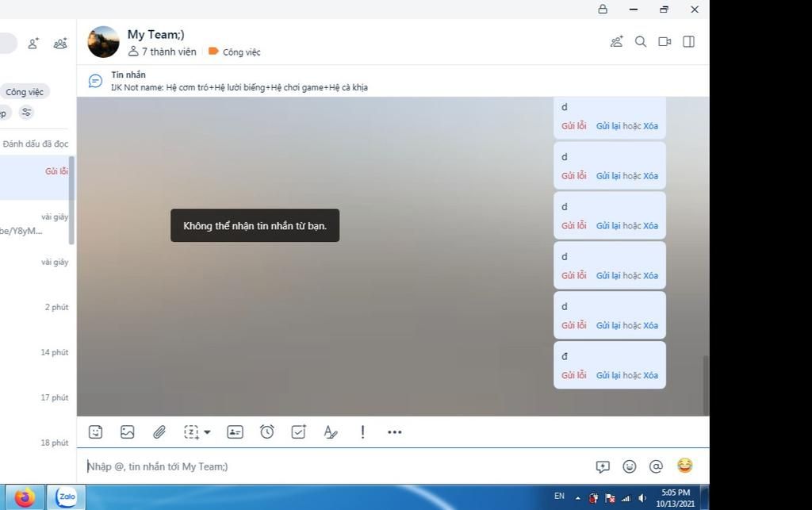Create a reminder with the alarm clock icon
Screen dimensions: 812x510
click(267, 431)
